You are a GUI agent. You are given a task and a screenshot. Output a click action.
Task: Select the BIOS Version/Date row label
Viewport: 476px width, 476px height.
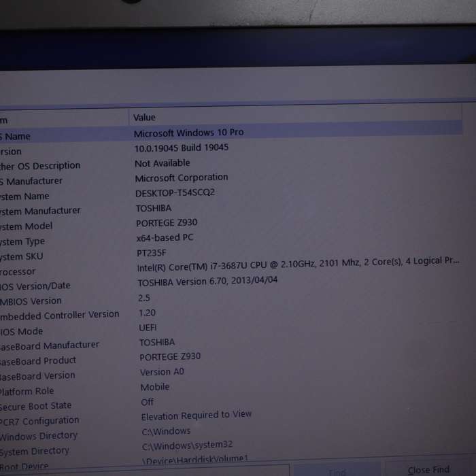(35, 286)
